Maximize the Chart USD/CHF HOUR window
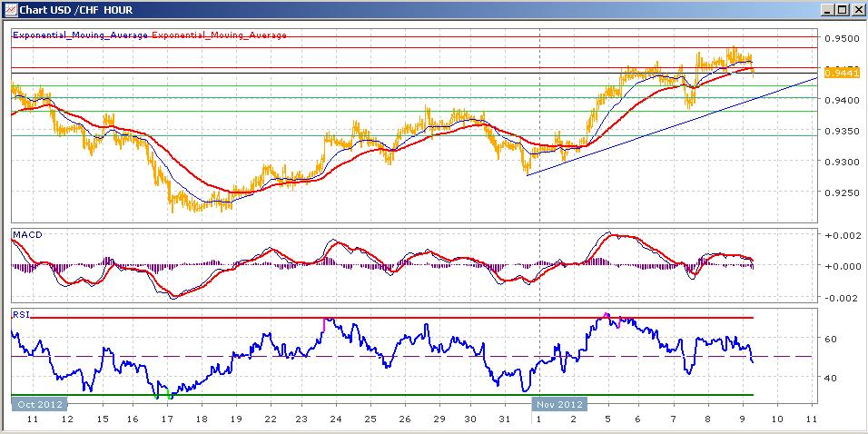Image resolution: width=868 pixels, height=434 pixels. pyautogui.click(x=841, y=9)
